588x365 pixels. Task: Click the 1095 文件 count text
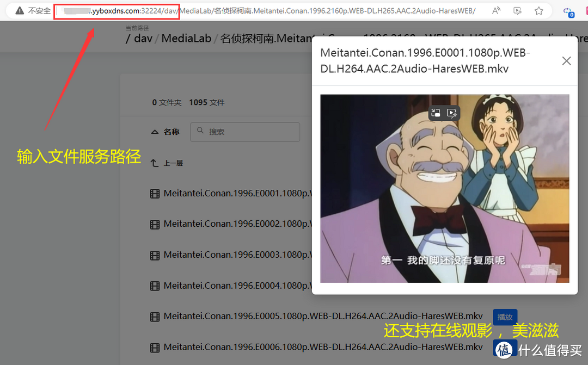click(207, 102)
